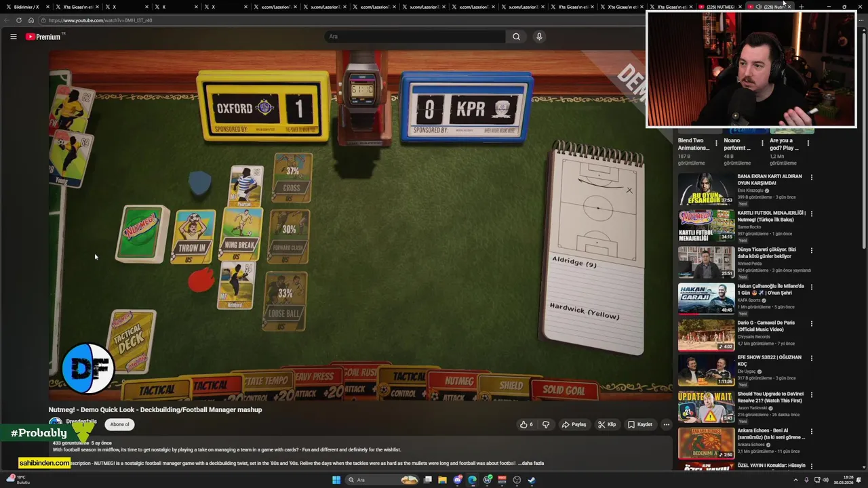Image resolution: width=868 pixels, height=488 pixels.
Task: Click the search magnifier button
Action: (516, 37)
